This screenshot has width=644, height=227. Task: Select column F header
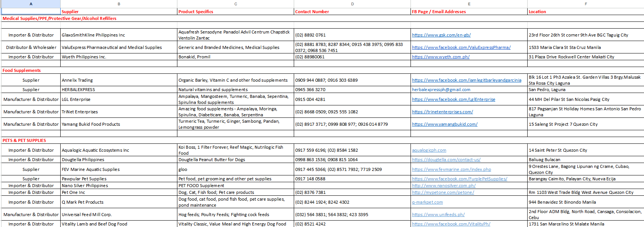pos(586,4)
